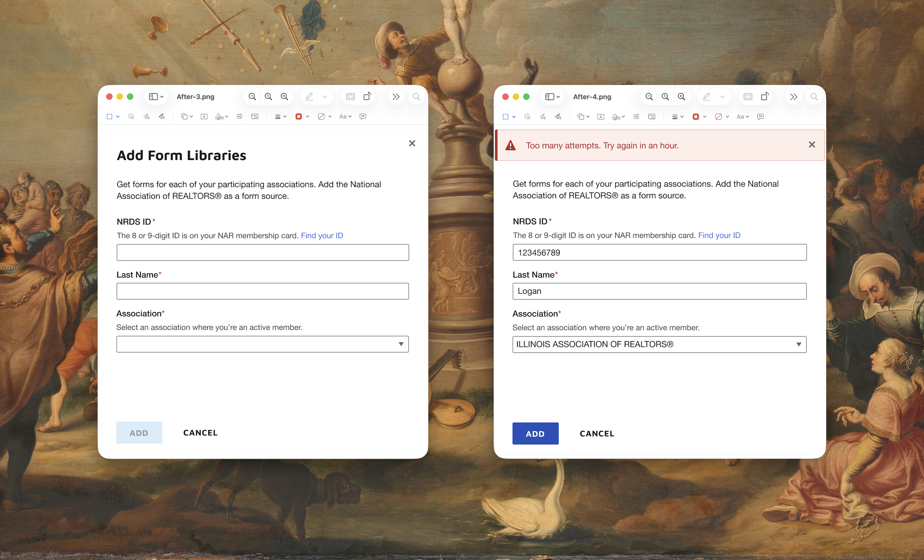Open Find your ID link in After-4.png

pos(719,235)
